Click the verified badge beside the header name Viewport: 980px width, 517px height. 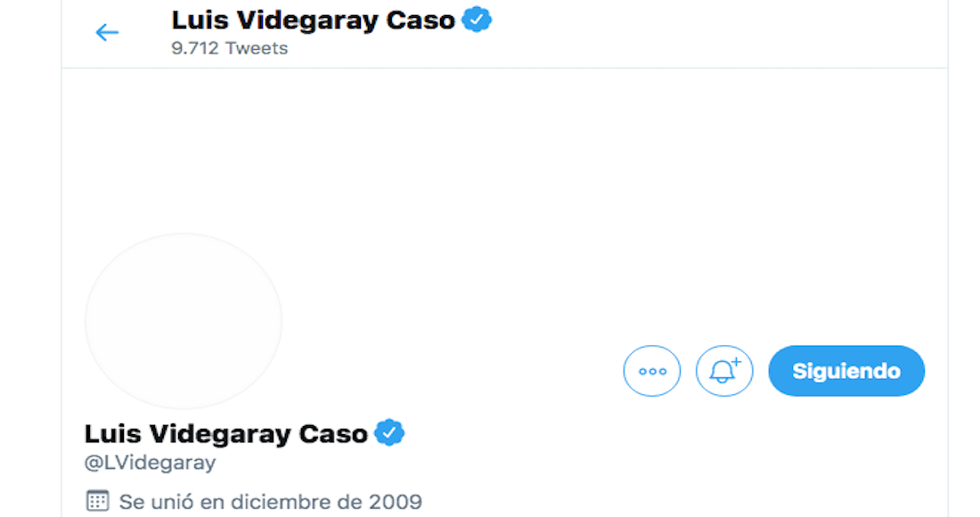[x=478, y=20]
